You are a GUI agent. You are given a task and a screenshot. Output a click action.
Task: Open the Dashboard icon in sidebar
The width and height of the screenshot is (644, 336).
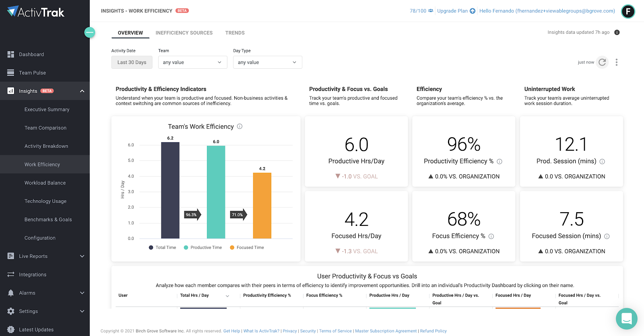11,54
